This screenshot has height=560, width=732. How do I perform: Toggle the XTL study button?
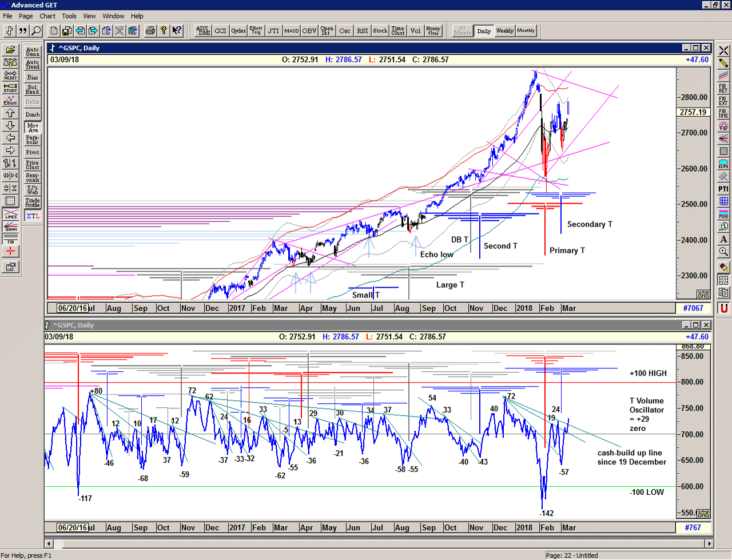33,216
